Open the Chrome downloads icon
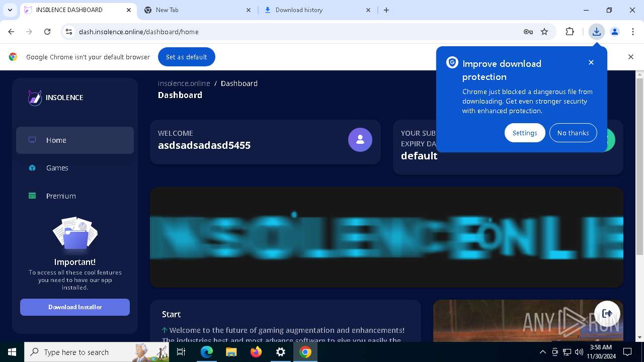 coord(597,32)
